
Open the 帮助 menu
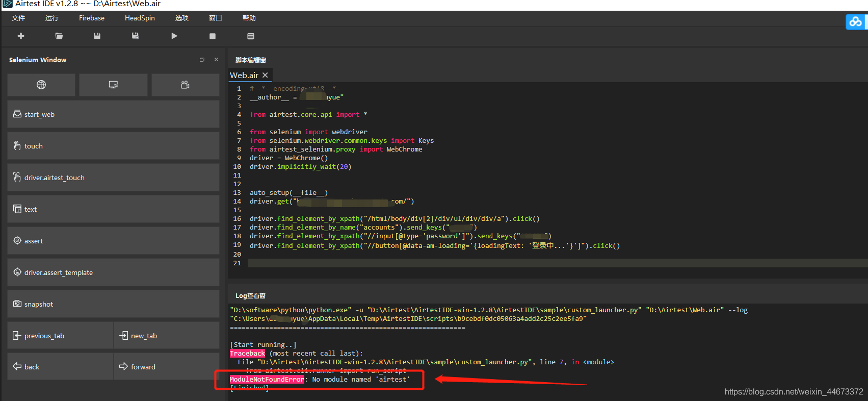(x=249, y=18)
